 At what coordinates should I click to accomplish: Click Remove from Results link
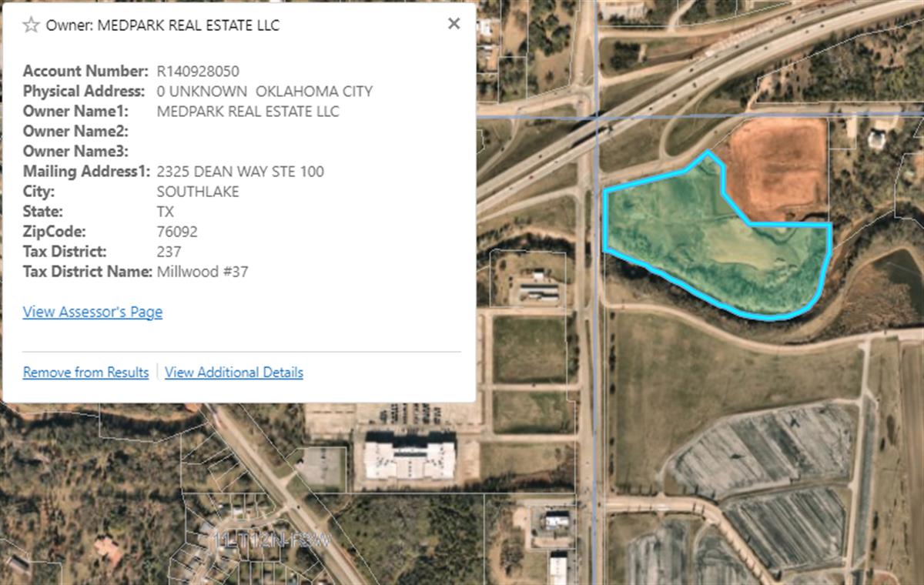coord(85,373)
